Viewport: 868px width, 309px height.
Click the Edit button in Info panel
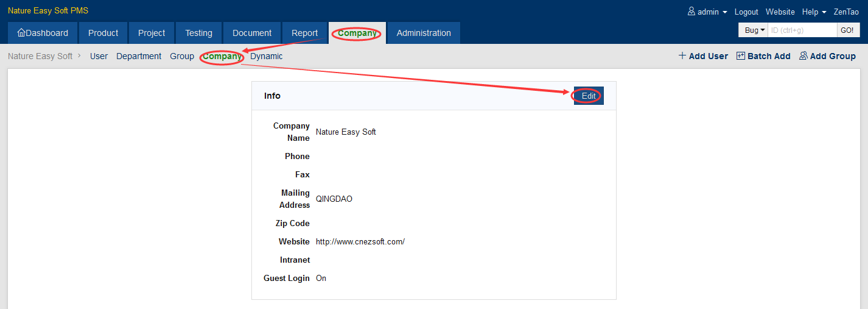point(589,96)
